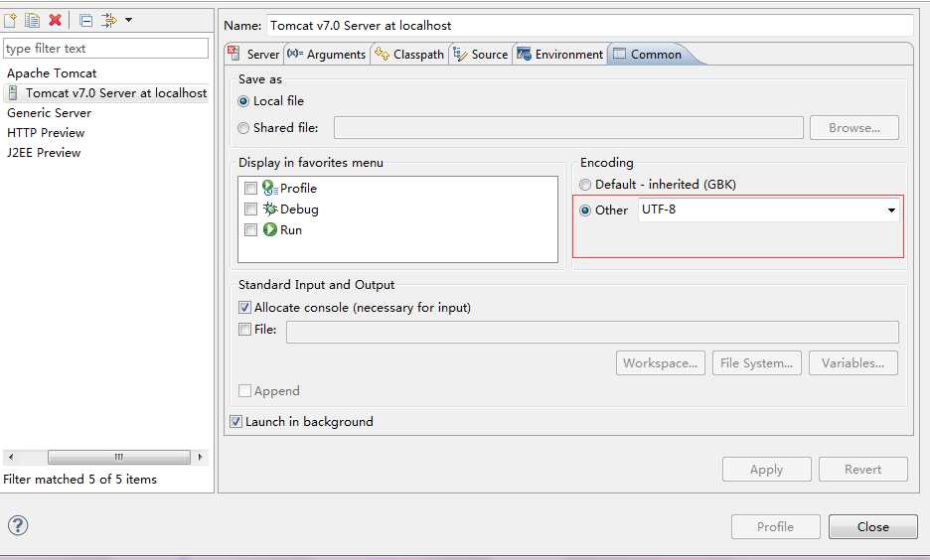Open the Server tab

tap(253, 54)
